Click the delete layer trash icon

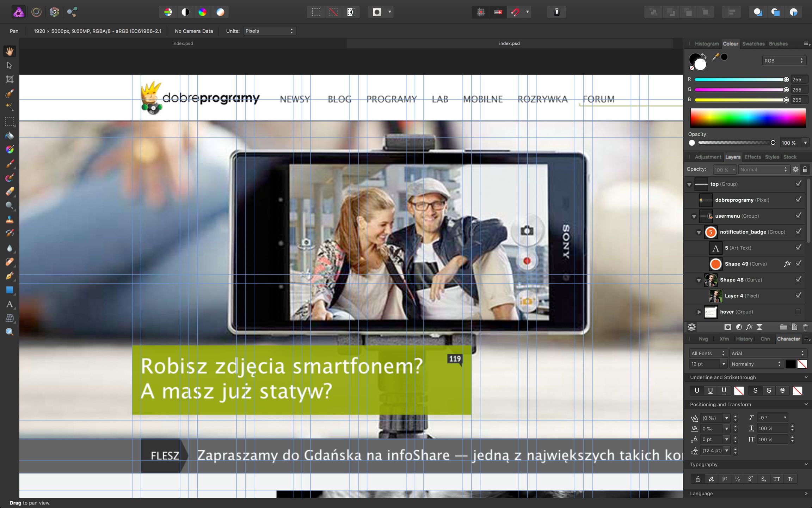pos(805,327)
